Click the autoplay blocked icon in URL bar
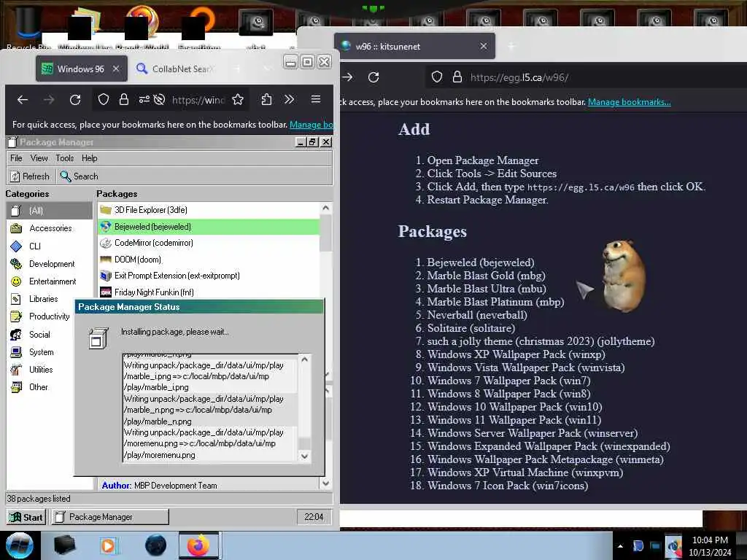 tap(160, 99)
